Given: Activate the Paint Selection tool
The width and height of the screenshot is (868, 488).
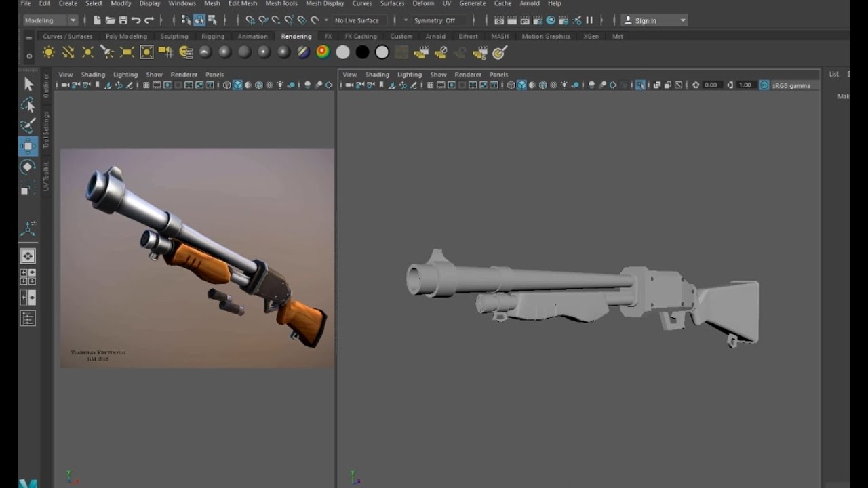Looking at the screenshot, I should (x=28, y=125).
